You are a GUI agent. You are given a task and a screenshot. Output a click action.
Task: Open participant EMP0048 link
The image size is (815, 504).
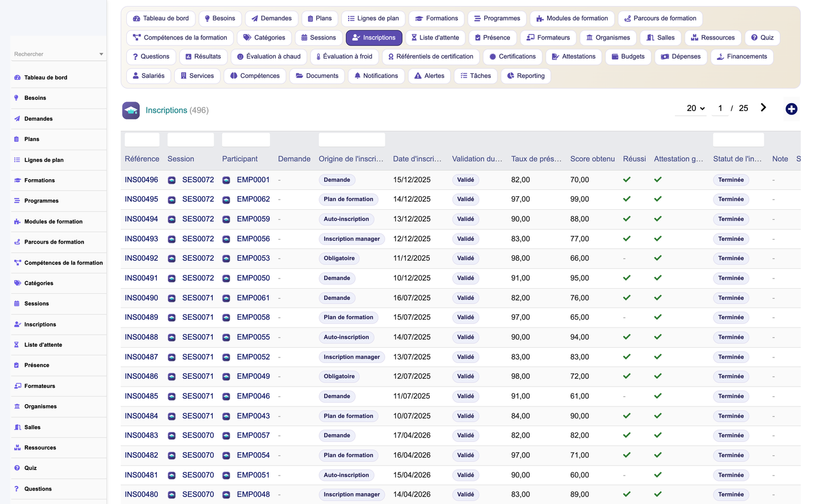tap(253, 494)
